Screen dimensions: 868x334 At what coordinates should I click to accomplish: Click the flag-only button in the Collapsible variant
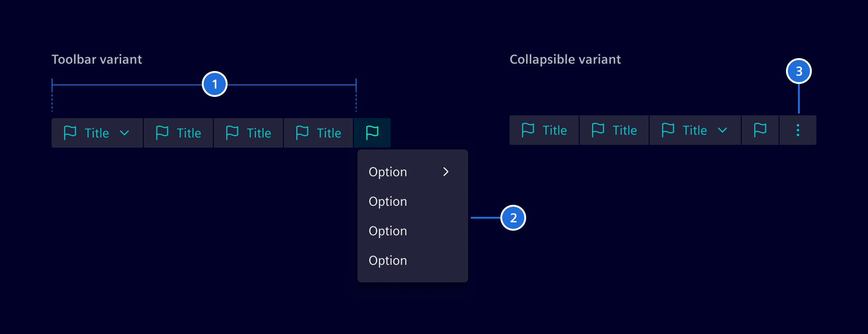(x=760, y=130)
